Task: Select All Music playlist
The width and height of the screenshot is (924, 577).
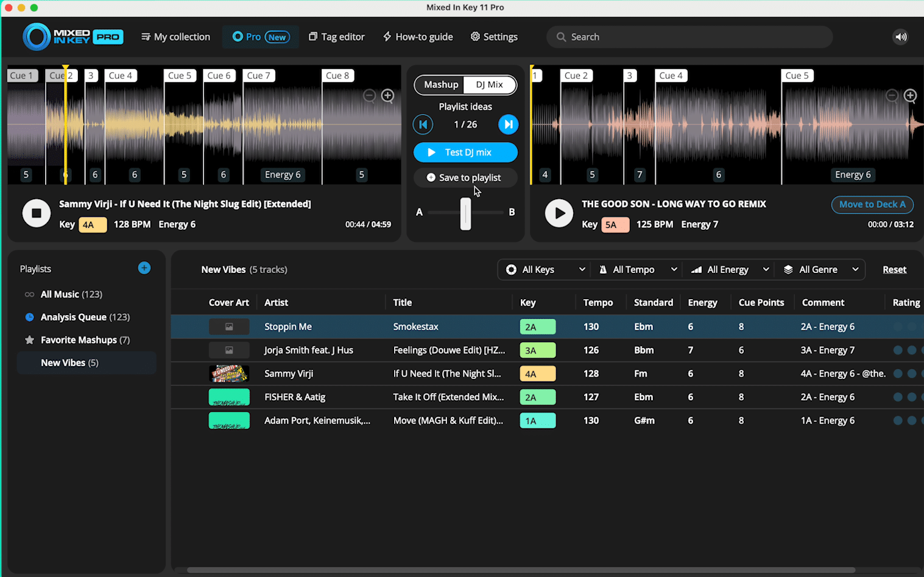Action: click(x=86, y=294)
